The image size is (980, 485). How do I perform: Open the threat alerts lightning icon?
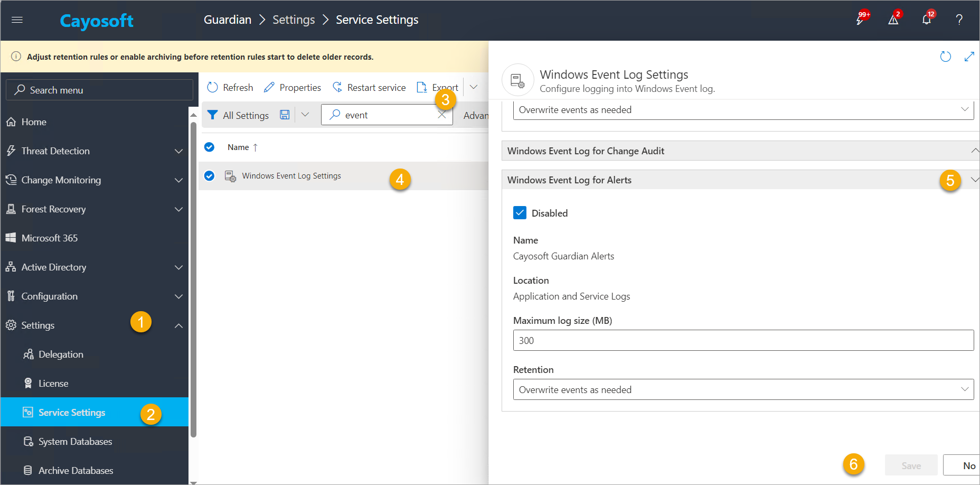(x=860, y=20)
